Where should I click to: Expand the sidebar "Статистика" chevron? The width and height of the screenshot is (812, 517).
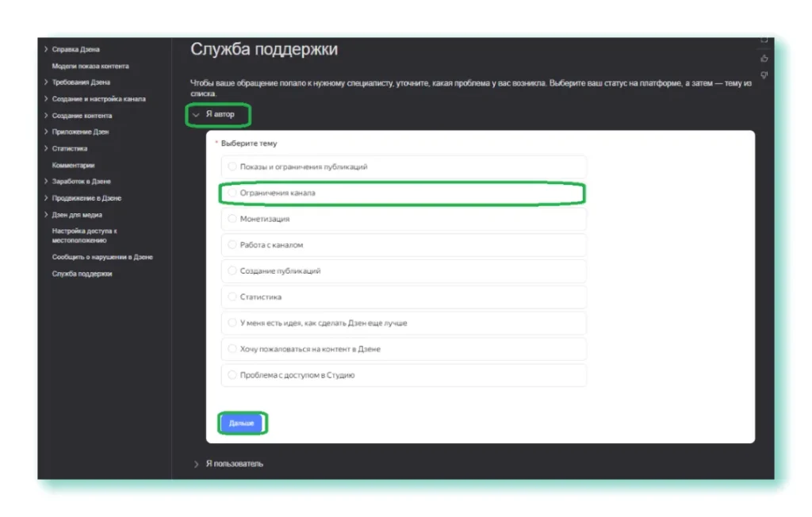(46, 148)
